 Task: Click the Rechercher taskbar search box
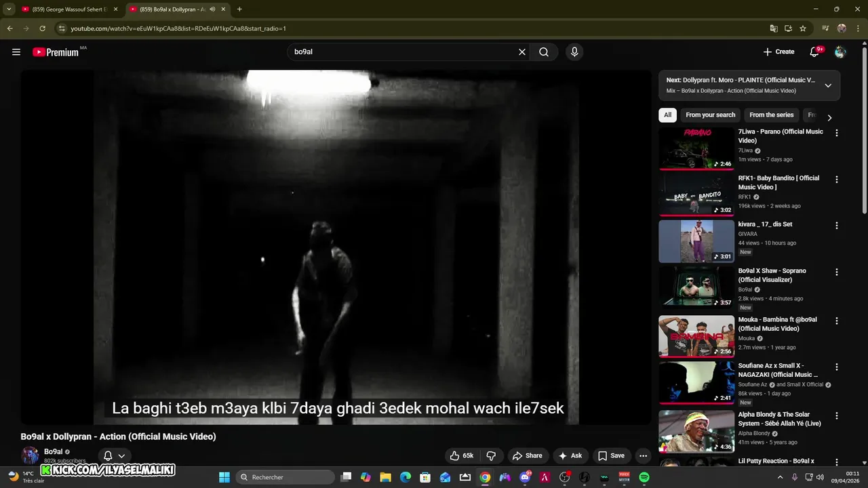[x=285, y=477]
